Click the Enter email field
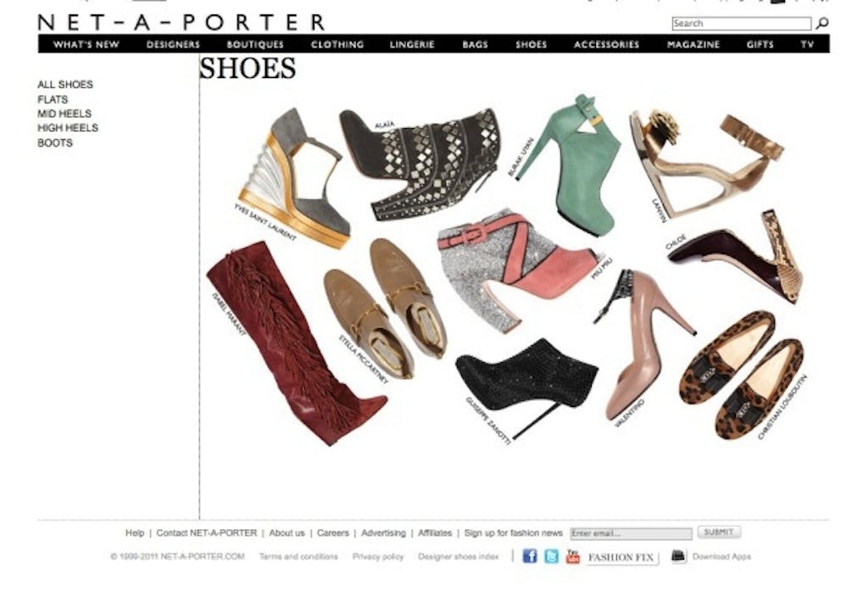This screenshot has height=591, width=868. 631,533
